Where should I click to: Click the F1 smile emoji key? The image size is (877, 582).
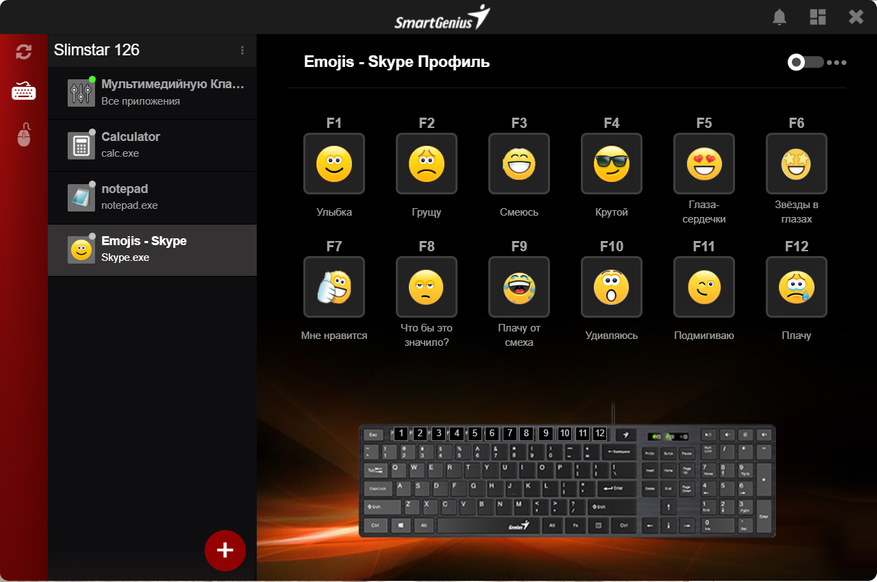pos(334,164)
